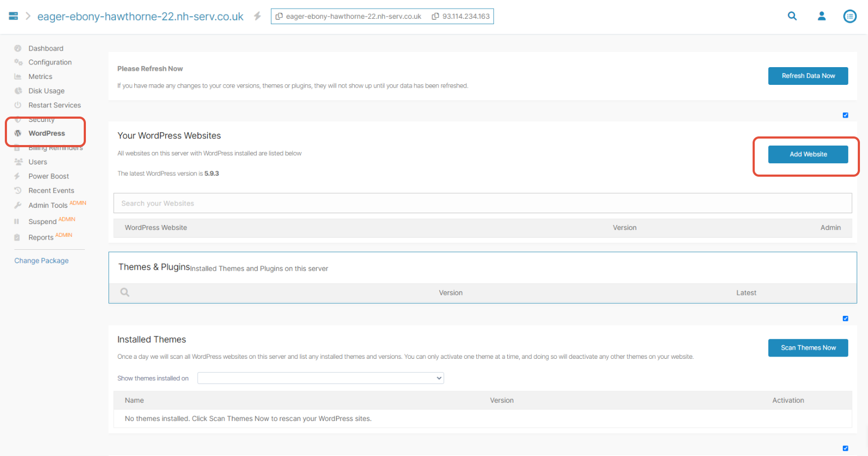Screen dimensions: 868x456
Task: Open Admin Tools in the sidebar
Action: [x=48, y=205]
